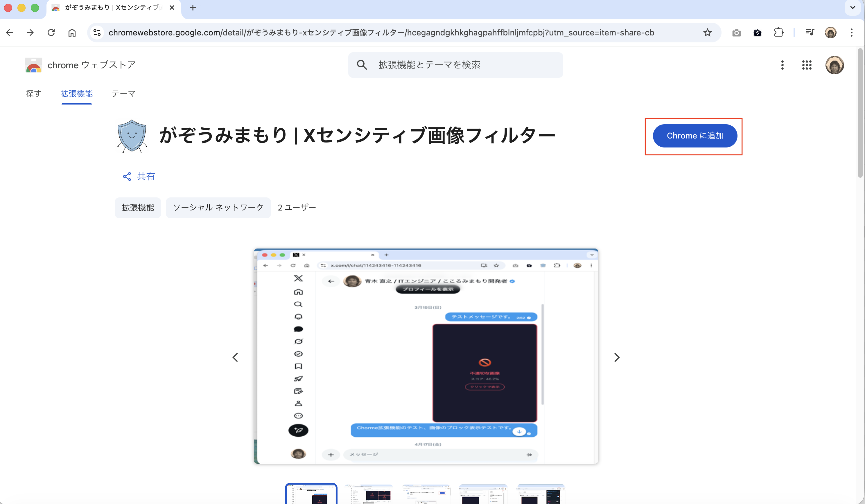The height and width of the screenshot is (504, 865).
Task: Show the next screenshot with right chevron
Action: (617, 357)
